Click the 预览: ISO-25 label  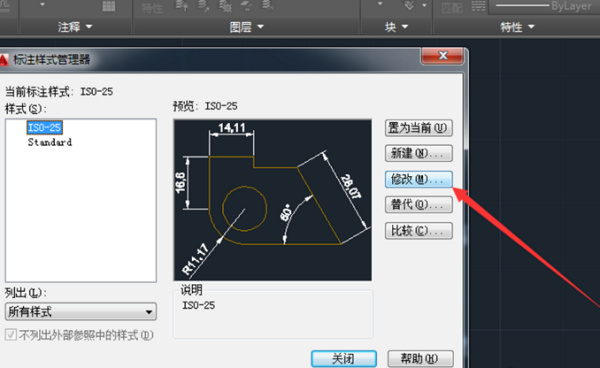[x=205, y=106]
